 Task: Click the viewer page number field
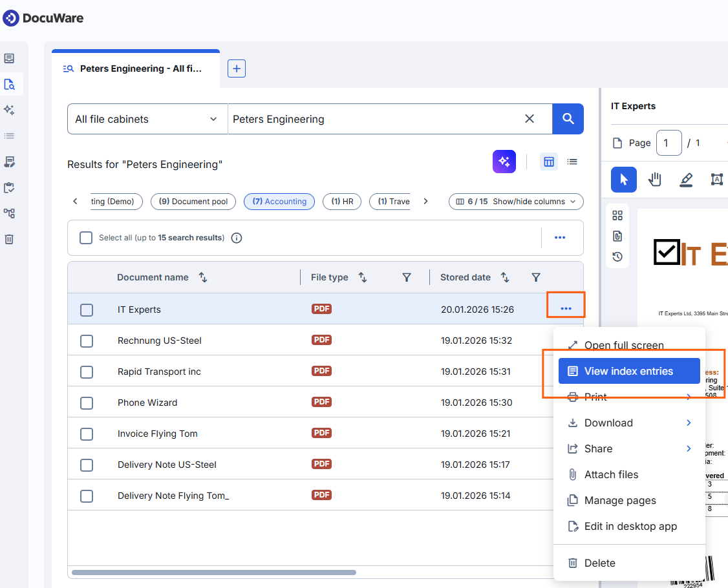click(x=669, y=143)
